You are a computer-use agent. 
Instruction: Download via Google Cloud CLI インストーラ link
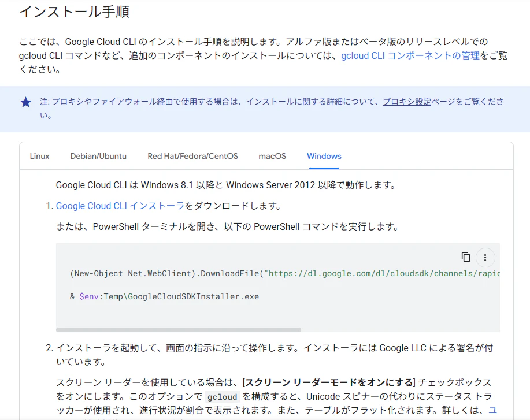[x=120, y=206]
